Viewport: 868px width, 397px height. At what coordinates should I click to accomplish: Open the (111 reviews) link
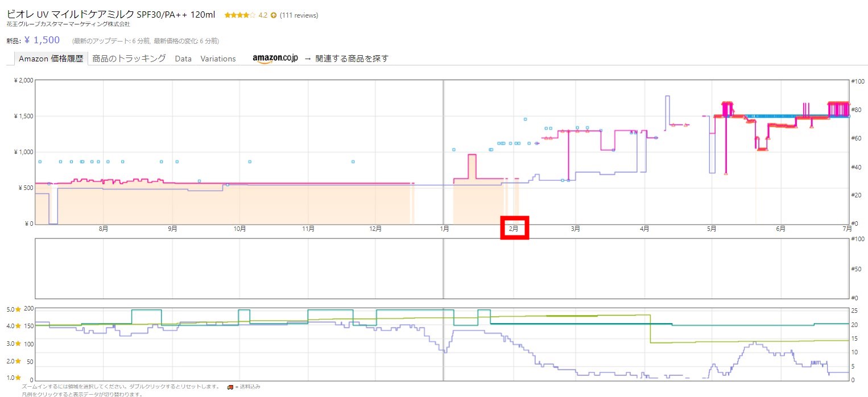pyautogui.click(x=299, y=15)
